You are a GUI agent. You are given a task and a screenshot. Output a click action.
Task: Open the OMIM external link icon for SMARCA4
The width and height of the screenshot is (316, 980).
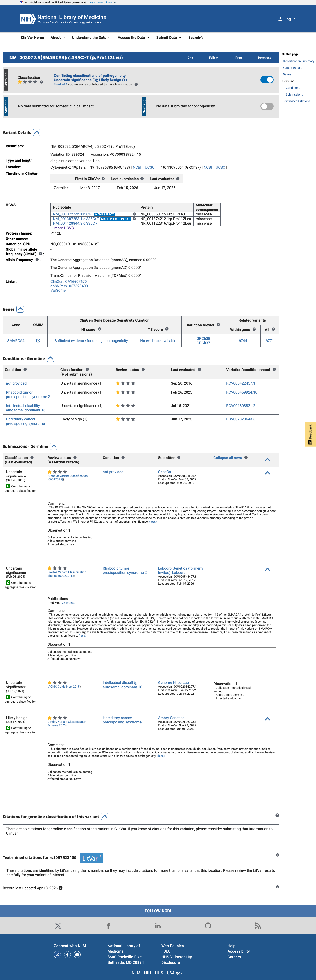pos(38,340)
